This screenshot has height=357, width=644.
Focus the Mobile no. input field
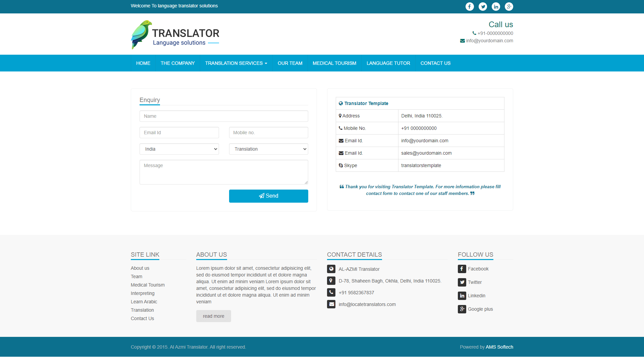tap(269, 133)
